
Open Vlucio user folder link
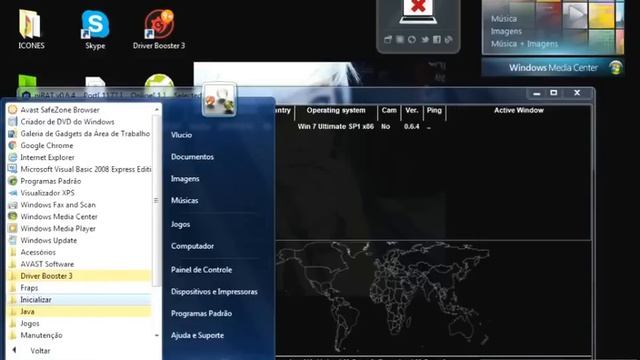click(181, 135)
